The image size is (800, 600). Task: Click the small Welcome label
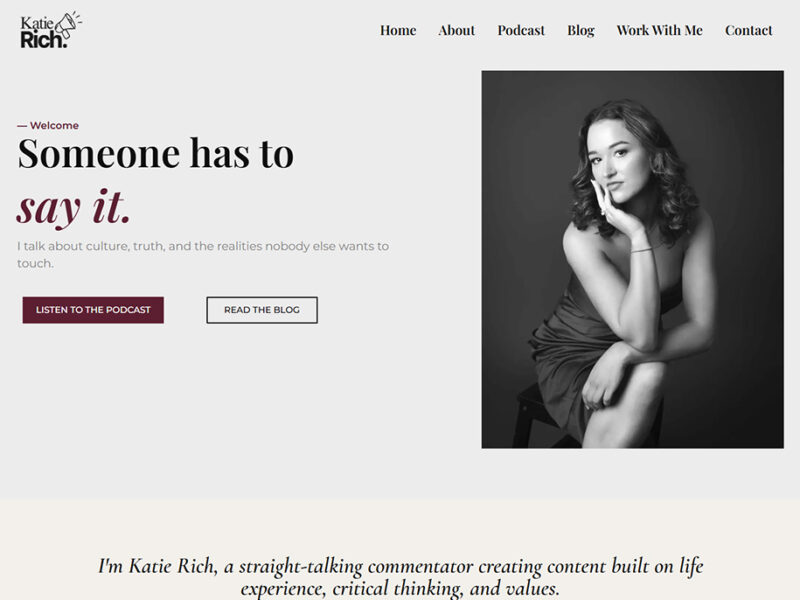coord(48,126)
